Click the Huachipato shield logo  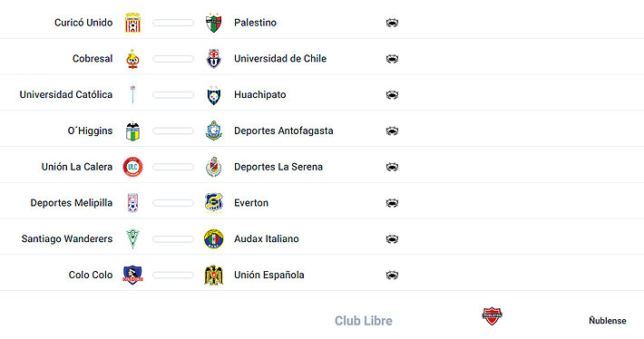[213, 95]
